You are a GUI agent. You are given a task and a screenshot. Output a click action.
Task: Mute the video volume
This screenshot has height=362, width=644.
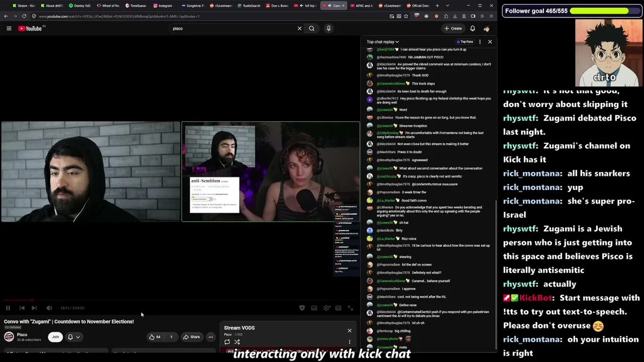[49, 308]
